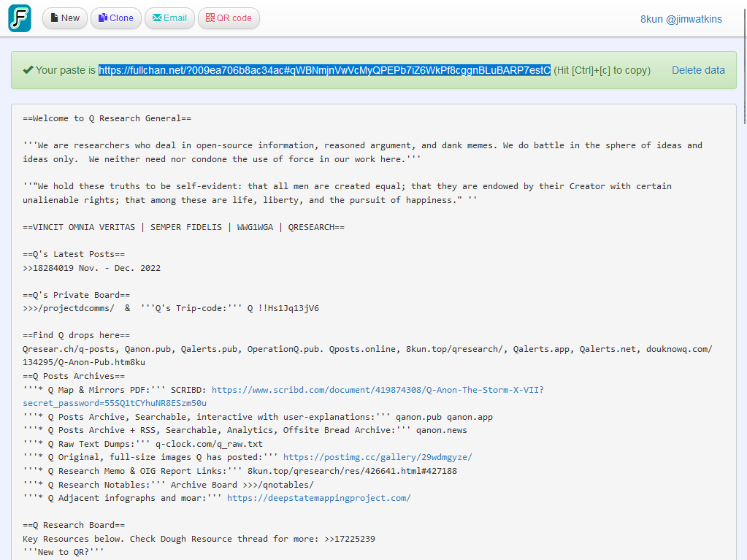
Task: Generate QR code for paste
Action: point(229,18)
